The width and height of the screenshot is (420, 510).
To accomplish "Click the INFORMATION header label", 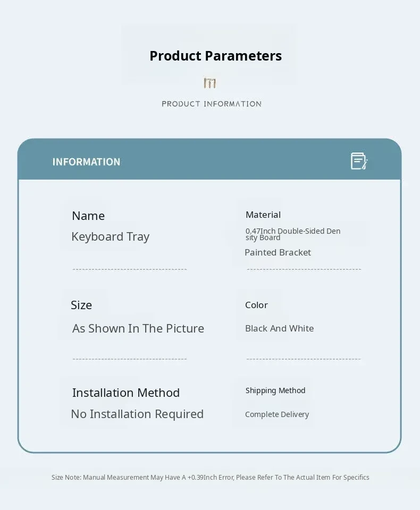I will [86, 162].
